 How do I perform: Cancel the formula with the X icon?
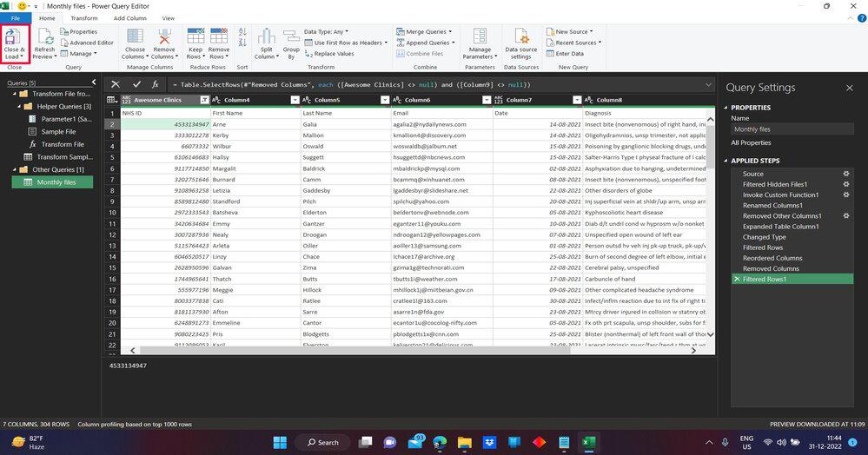point(116,84)
